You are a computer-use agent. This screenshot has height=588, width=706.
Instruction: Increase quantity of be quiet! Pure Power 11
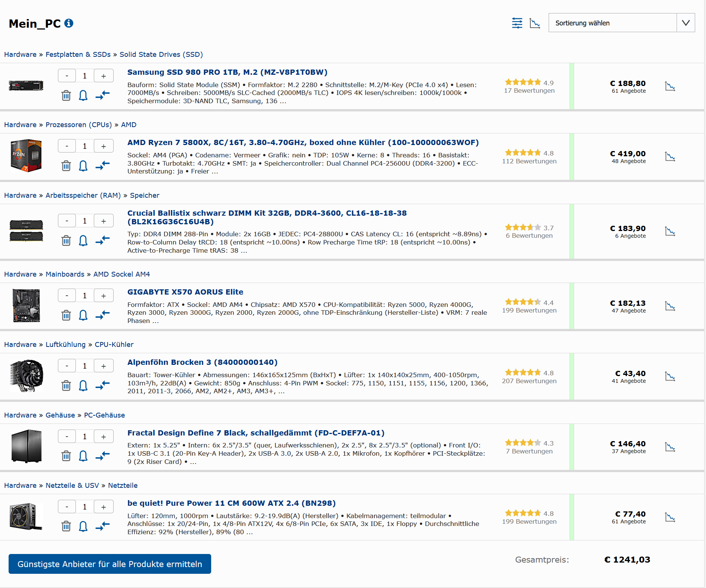click(x=104, y=507)
